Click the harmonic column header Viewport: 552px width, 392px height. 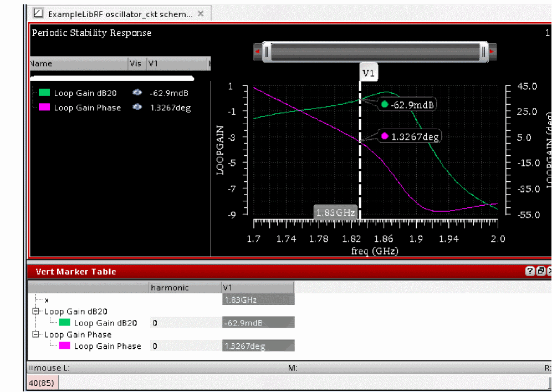(x=170, y=287)
